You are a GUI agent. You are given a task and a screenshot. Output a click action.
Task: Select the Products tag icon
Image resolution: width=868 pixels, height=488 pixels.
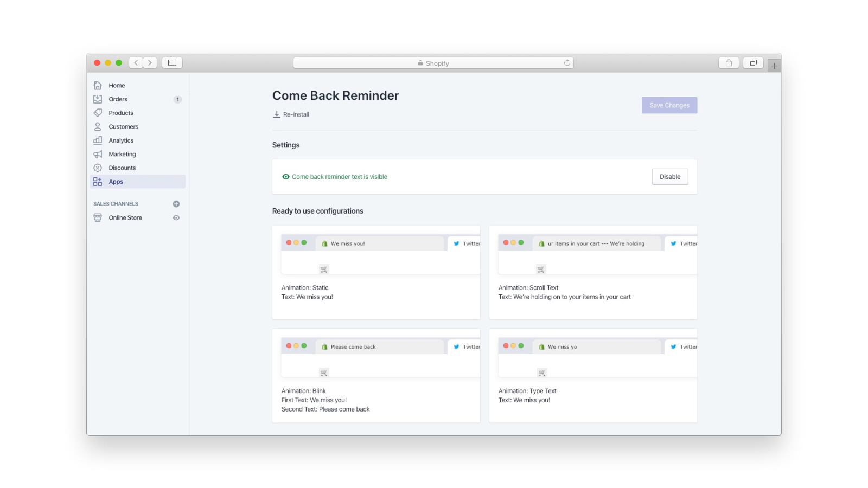coord(98,113)
